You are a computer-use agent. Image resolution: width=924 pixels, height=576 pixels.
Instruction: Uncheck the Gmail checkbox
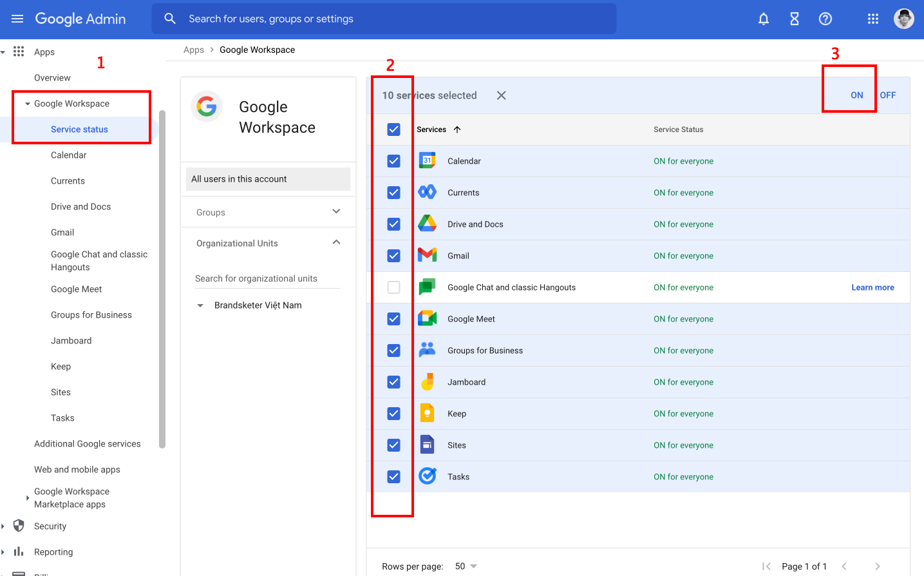(394, 256)
